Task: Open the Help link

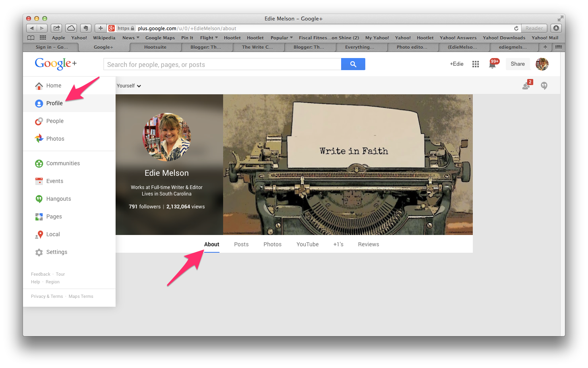Action: 35,282
